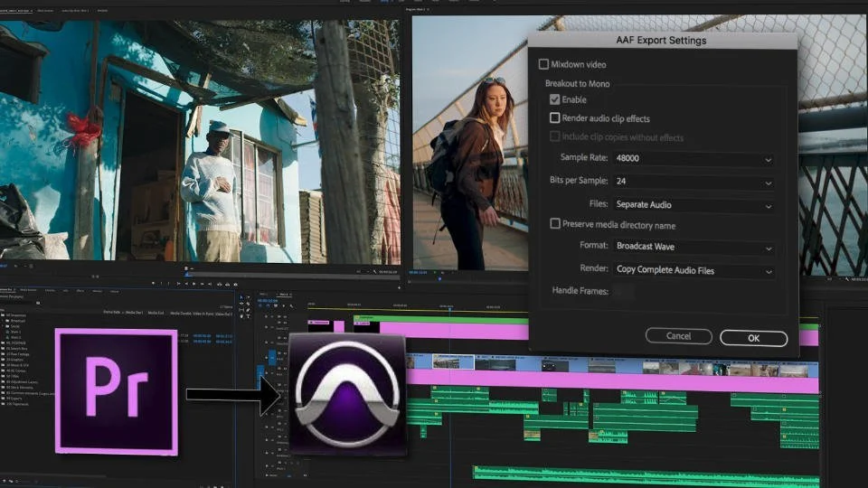The width and height of the screenshot is (868, 488).
Task: Open Render dropdown showing Copy Complete Audio Files
Action: click(x=693, y=270)
